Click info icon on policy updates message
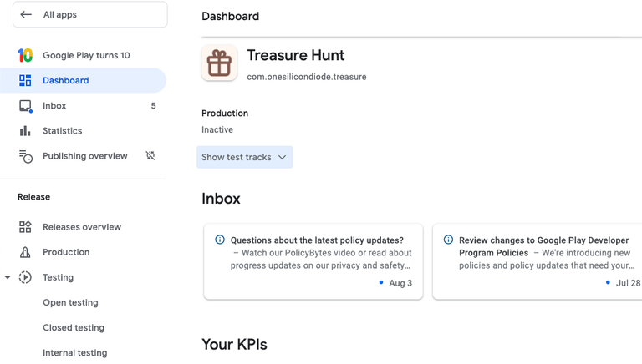This screenshot has height=364, width=642. click(x=220, y=240)
